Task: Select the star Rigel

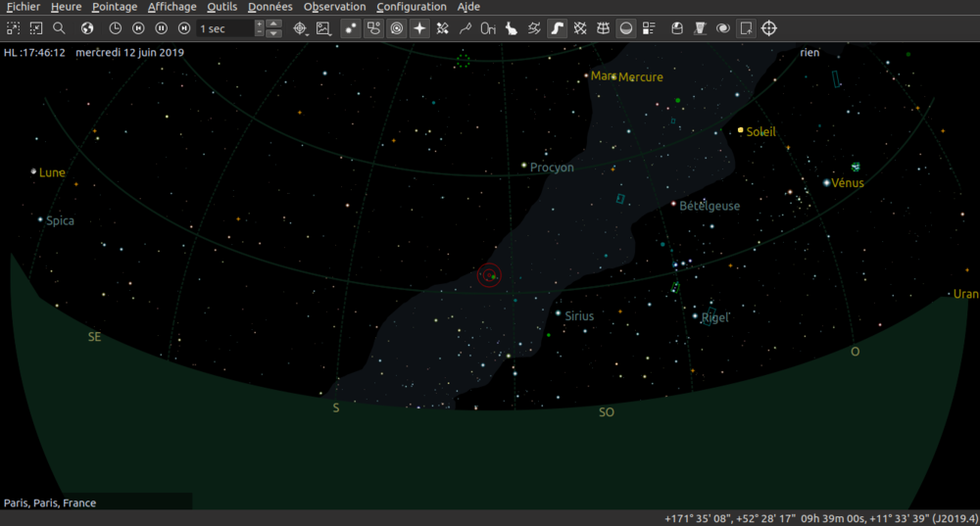Action: (695, 316)
